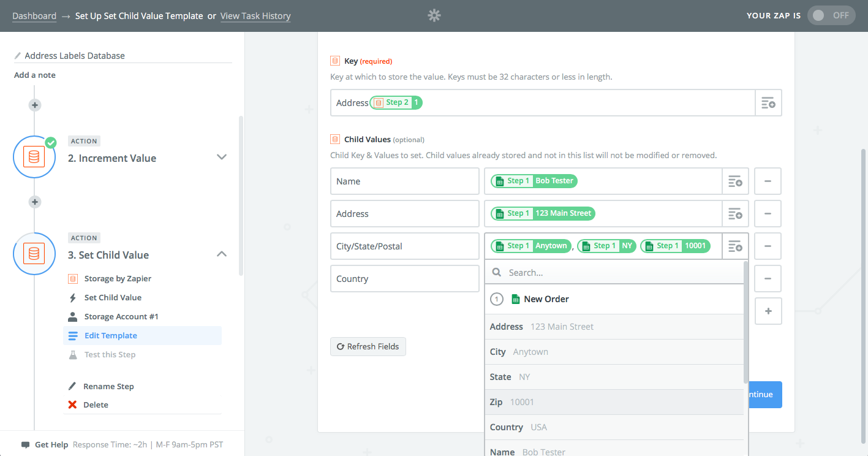Click the Address Labels Database zap name
This screenshot has width=868, height=456.
[x=75, y=56]
